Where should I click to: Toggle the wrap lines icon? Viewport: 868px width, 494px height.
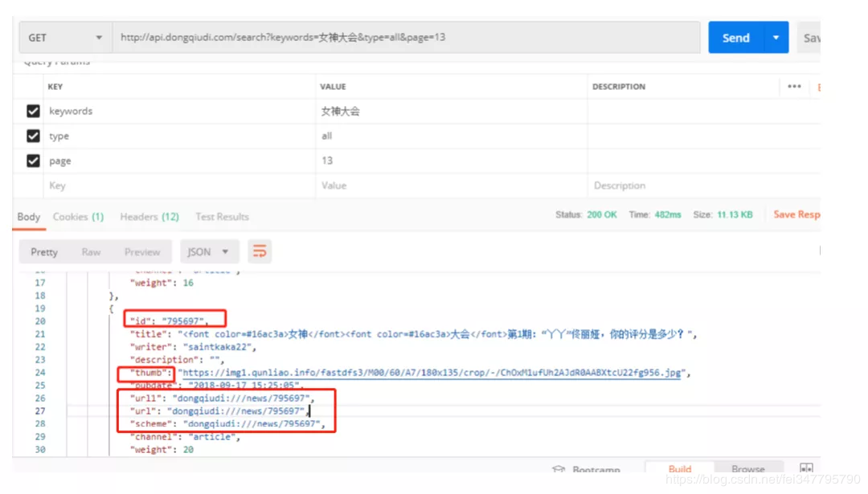tap(260, 251)
